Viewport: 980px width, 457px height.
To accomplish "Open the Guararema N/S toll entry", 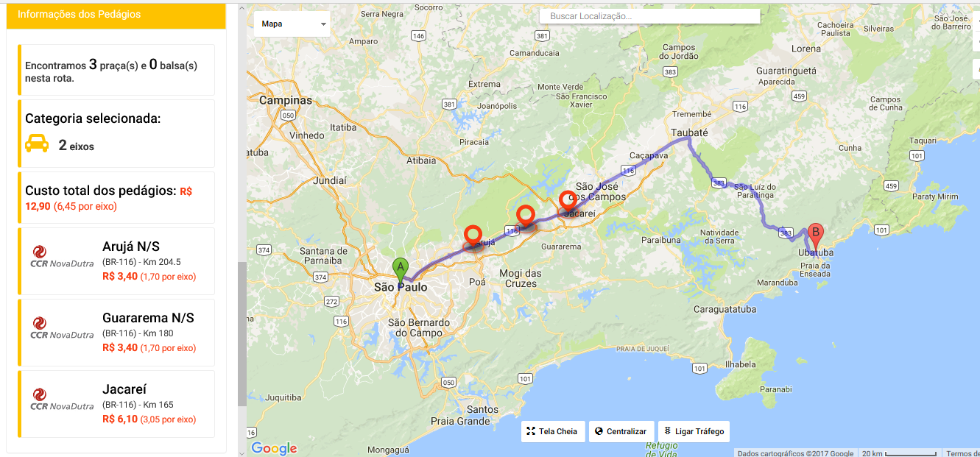I will tap(116, 333).
